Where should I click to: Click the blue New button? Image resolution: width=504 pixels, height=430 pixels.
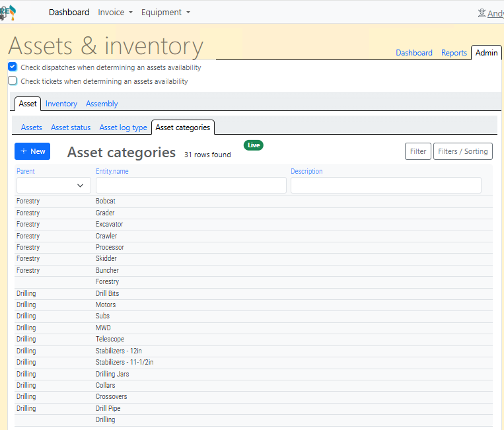tap(32, 151)
